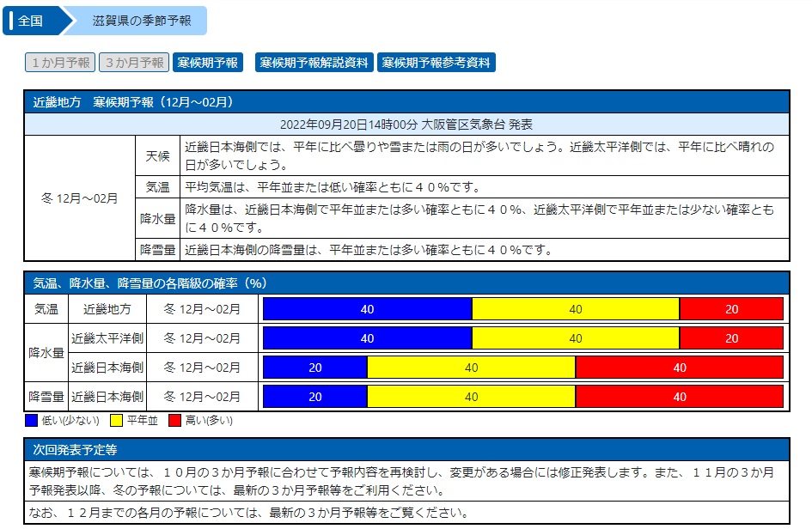Screen dimensions: 812x529
Task: Click yellow 40 segment in 近畿太平洋側 row
Action: pos(576,338)
